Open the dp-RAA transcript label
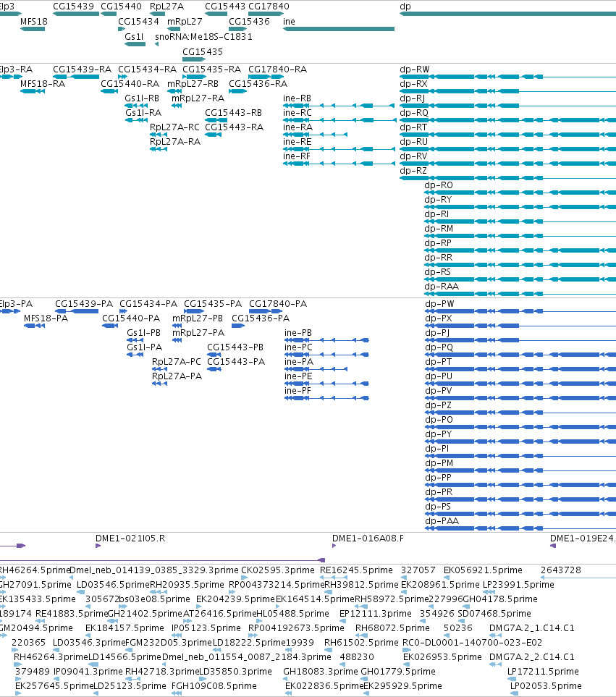The image size is (616, 697). coord(442,287)
